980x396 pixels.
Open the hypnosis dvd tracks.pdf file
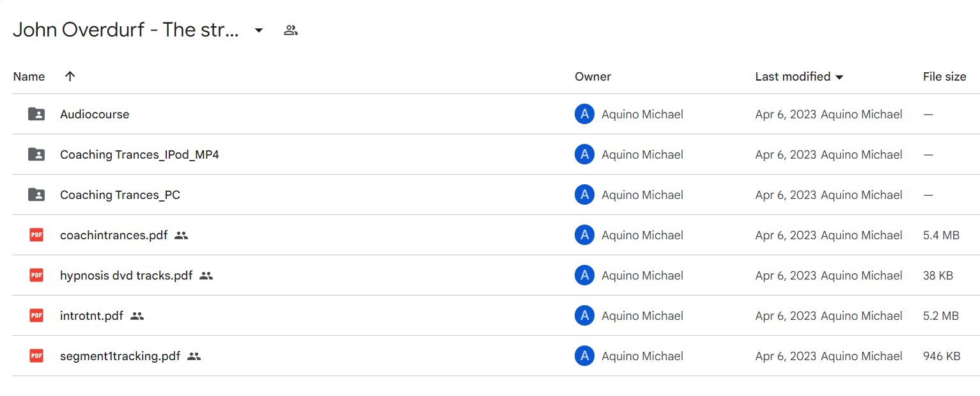pos(126,276)
